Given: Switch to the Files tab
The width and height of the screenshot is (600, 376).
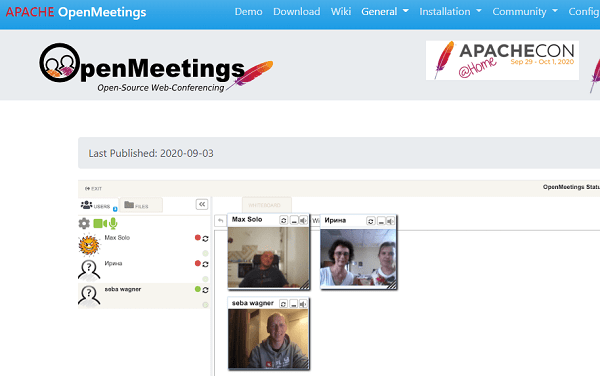Looking at the screenshot, I should coord(141,205).
